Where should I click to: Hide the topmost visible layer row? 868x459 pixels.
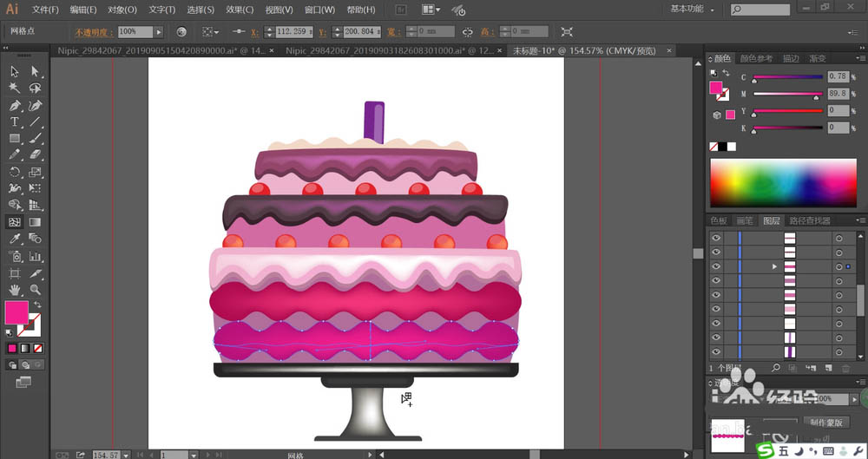(716, 238)
